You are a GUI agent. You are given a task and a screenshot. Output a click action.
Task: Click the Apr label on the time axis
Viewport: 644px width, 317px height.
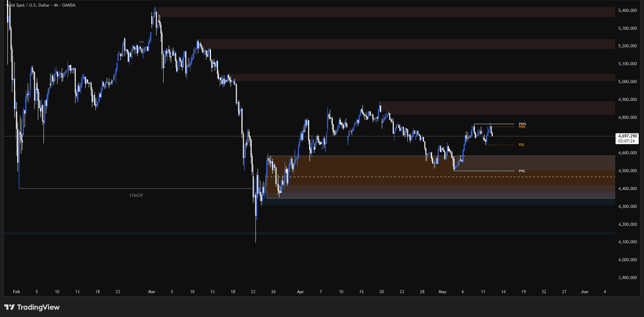pos(300,291)
